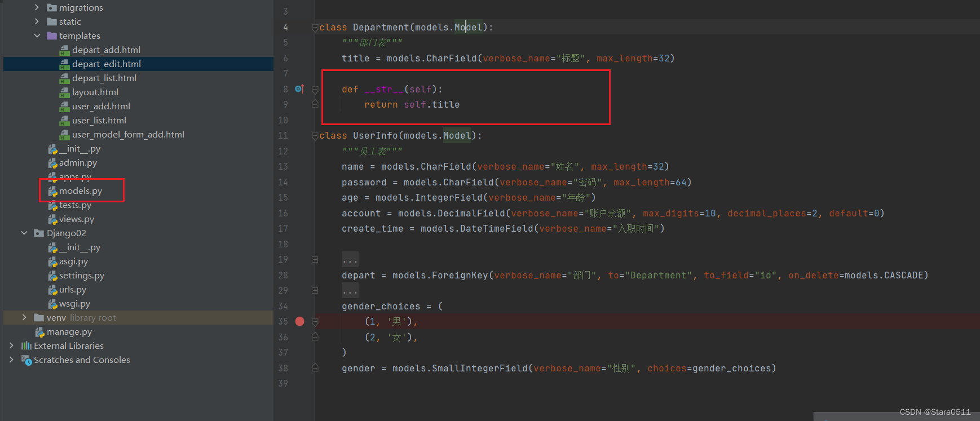Screen dimensions: 980x421
Task: Open layout.html in the tree
Action: coord(95,92)
